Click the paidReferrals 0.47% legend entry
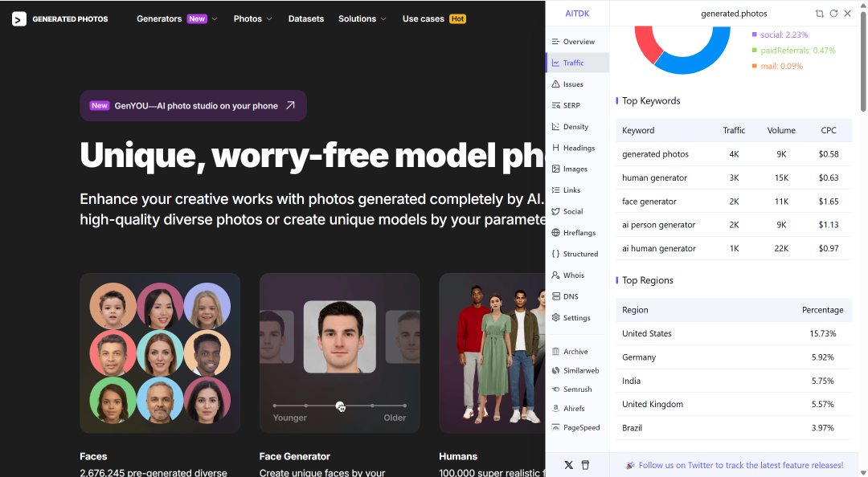Image resolution: width=868 pixels, height=477 pixels. tap(794, 51)
